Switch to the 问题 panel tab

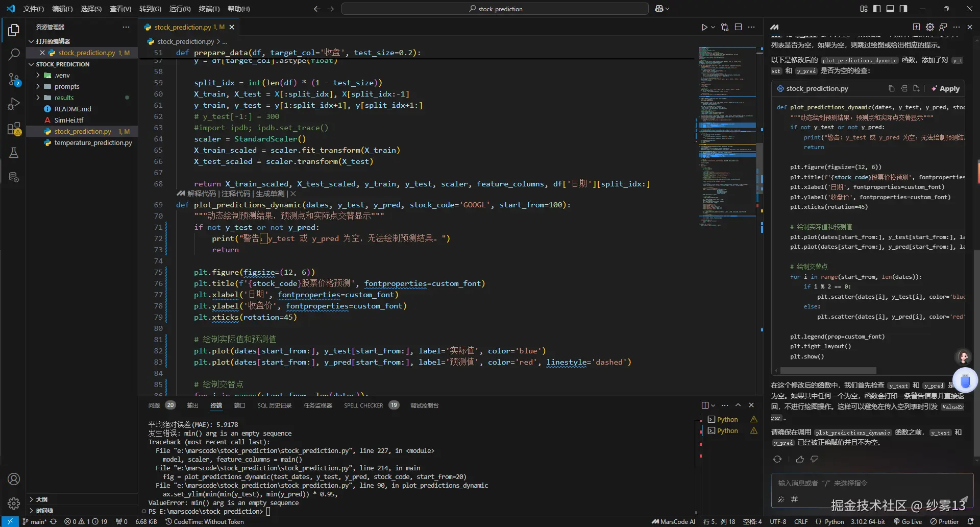coord(154,405)
